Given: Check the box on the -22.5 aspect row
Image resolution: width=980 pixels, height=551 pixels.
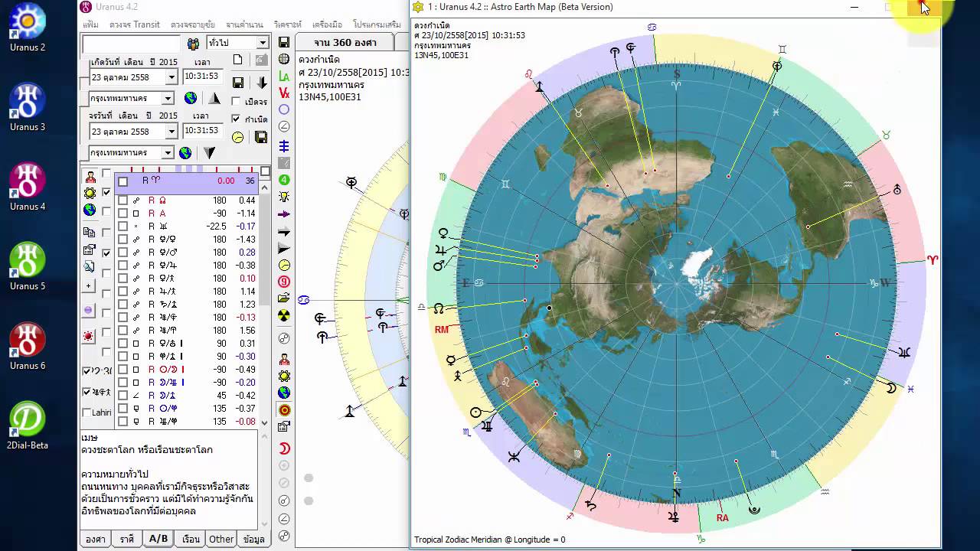Looking at the screenshot, I should pos(122,227).
